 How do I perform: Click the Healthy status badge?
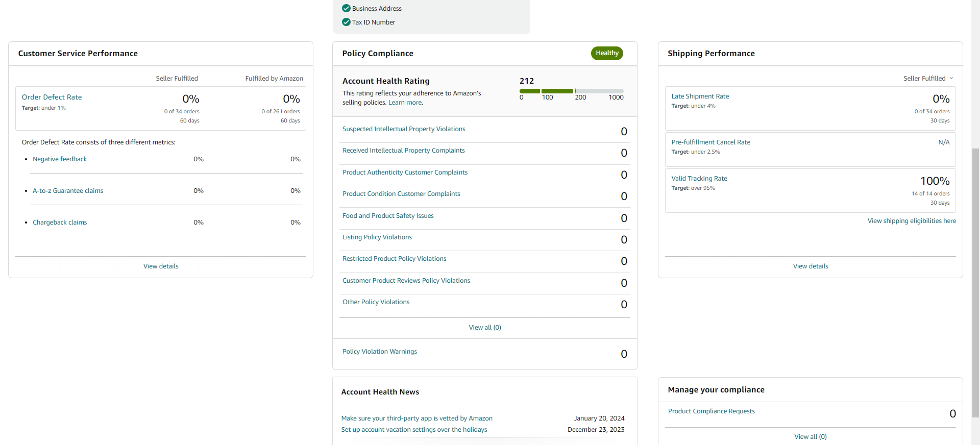click(607, 53)
